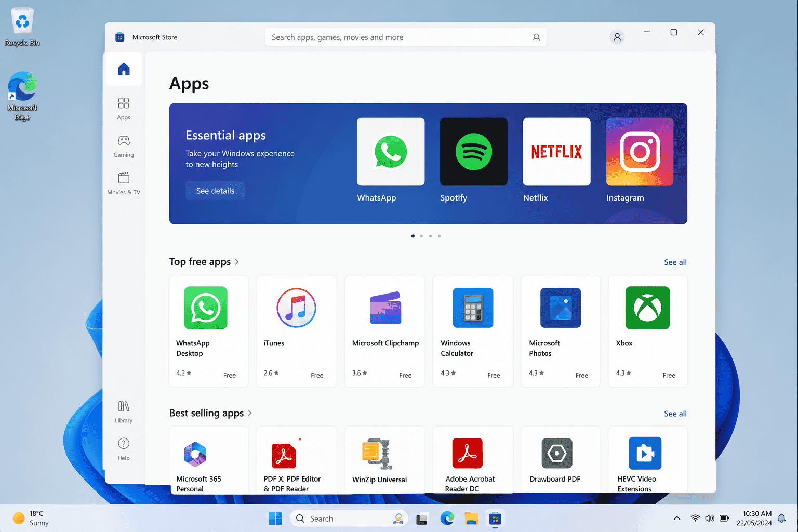The image size is (798, 532).
Task: Open the WinZip Universal app icon
Action: coord(377,454)
